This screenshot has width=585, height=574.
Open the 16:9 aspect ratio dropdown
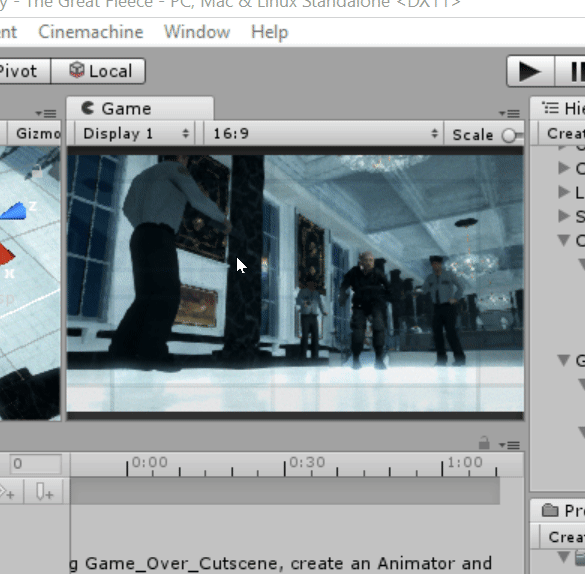[323, 133]
